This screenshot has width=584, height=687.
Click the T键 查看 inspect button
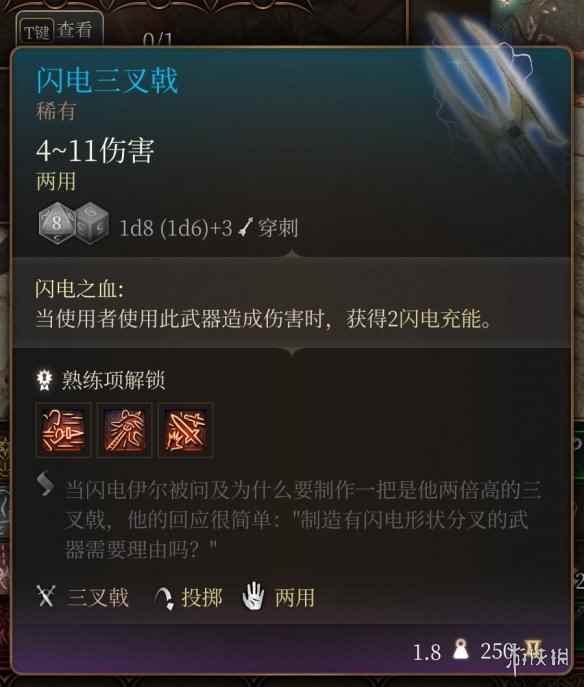[x=59, y=30]
